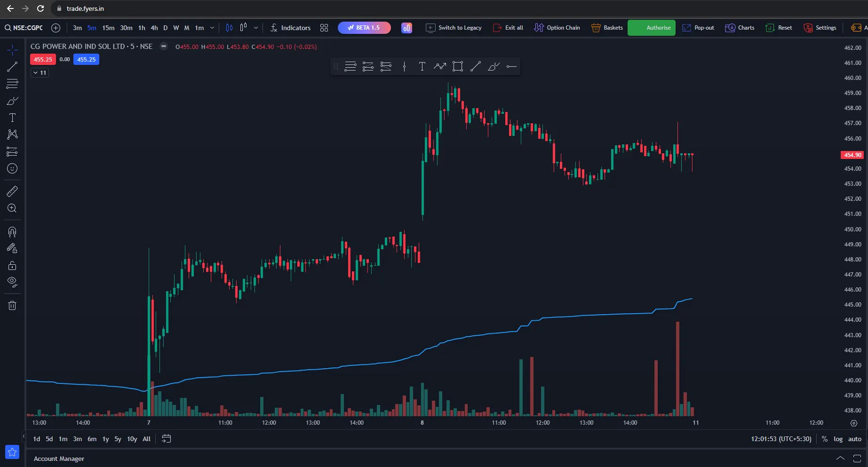This screenshot has width=868, height=467.
Task: Expand the collapsed 11 indicators legend
Action: coord(40,72)
